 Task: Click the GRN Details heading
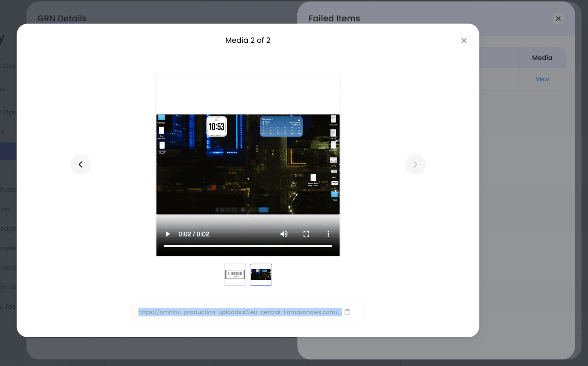tap(62, 18)
